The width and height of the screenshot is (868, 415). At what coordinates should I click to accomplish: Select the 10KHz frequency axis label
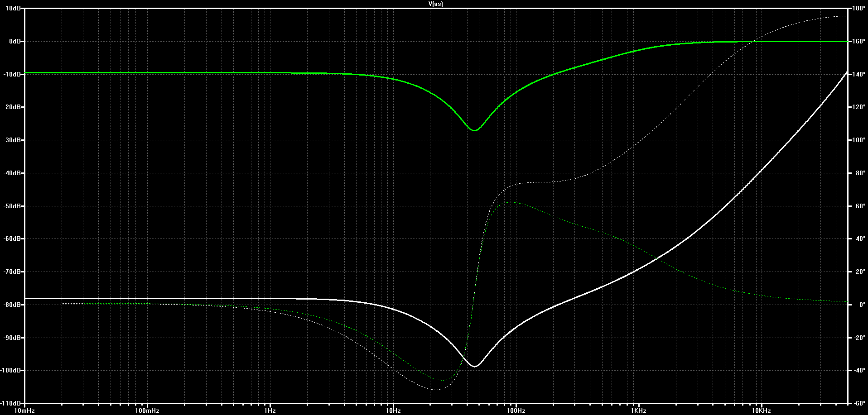click(762, 411)
